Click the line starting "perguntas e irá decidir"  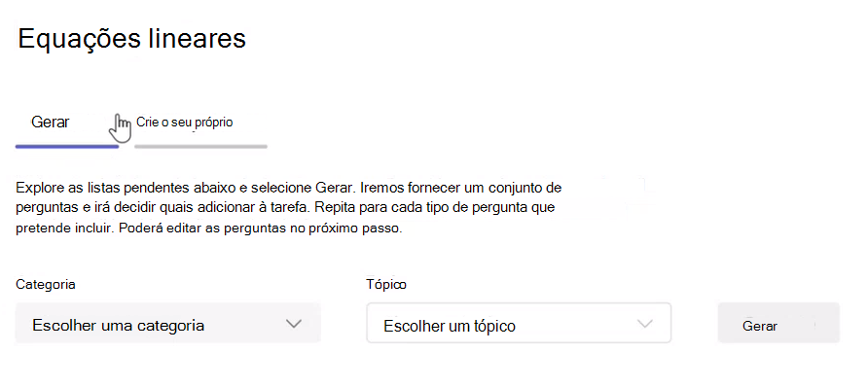286,208
